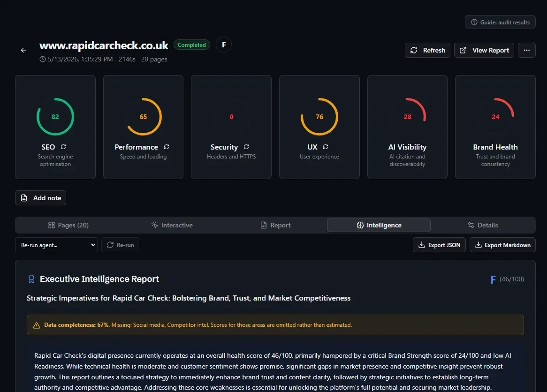Click the AI Visibility gauge showing 28
This screenshot has height=392, width=547.
click(408, 117)
